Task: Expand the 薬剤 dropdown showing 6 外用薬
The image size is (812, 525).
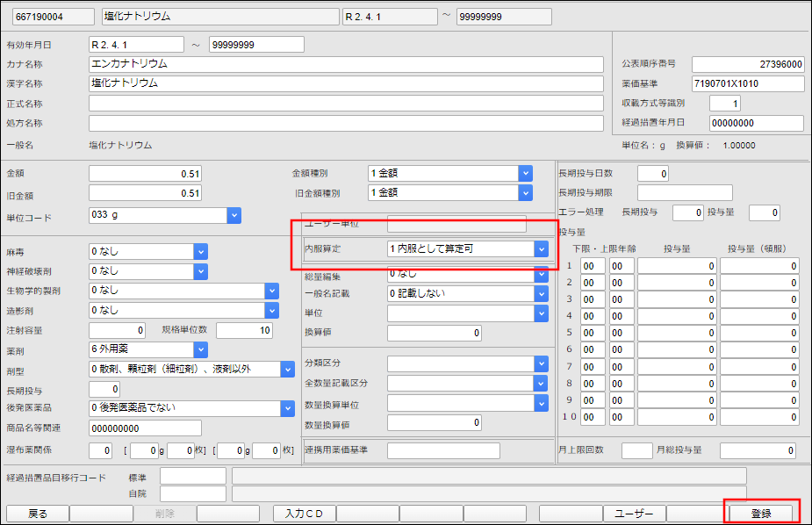Action: click(x=200, y=349)
